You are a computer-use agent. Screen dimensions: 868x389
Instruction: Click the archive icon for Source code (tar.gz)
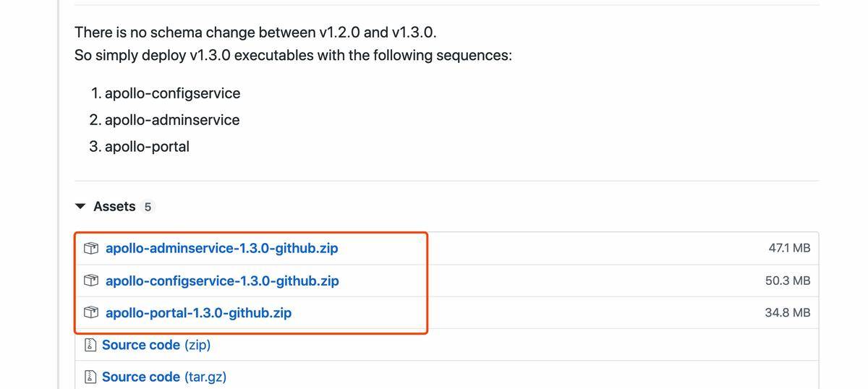[x=90, y=377]
